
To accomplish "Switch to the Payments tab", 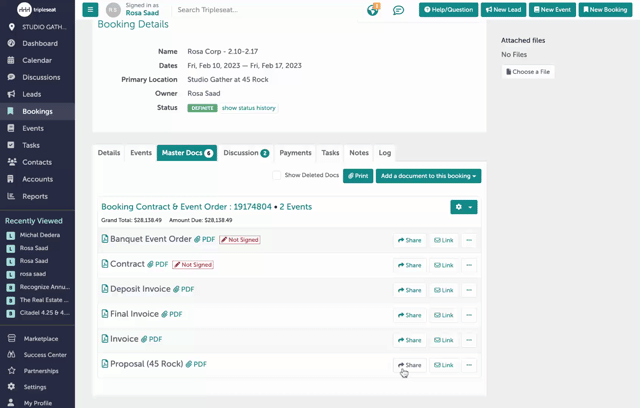I will tap(295, 153).
